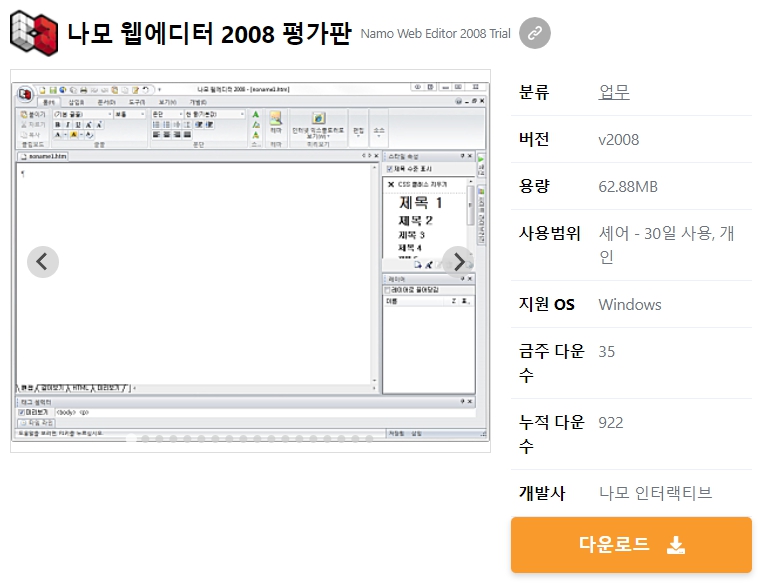Show the previous screenshot with left arrow
The image size is (758, 587).
point(43,262)
